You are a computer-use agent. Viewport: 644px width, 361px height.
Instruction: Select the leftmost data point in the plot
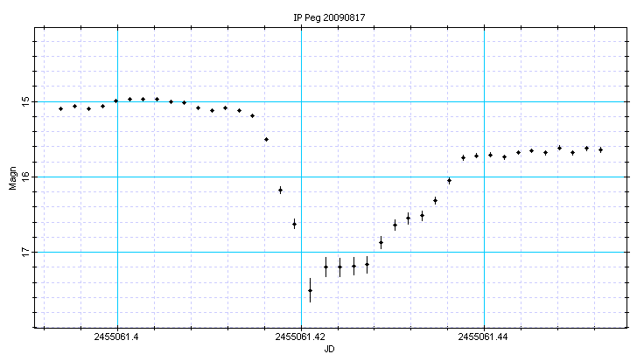[60, 108]
